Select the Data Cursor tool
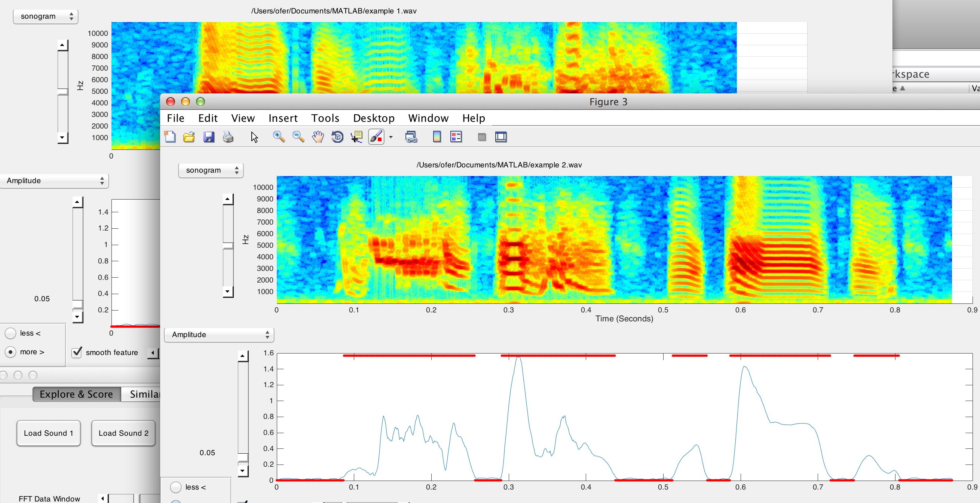This screenshot has width=980, height=503. pos(356,137)
